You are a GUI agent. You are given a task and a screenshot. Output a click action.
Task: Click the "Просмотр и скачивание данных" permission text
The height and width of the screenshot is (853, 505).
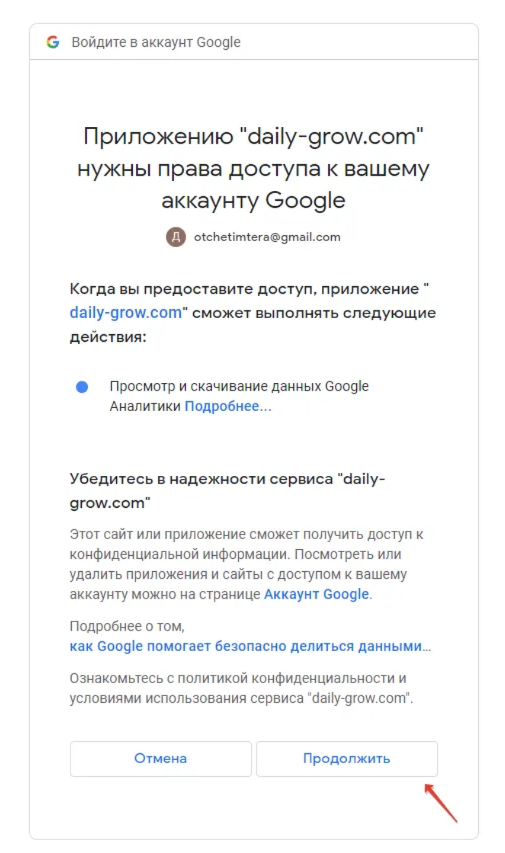pos(239,397)
